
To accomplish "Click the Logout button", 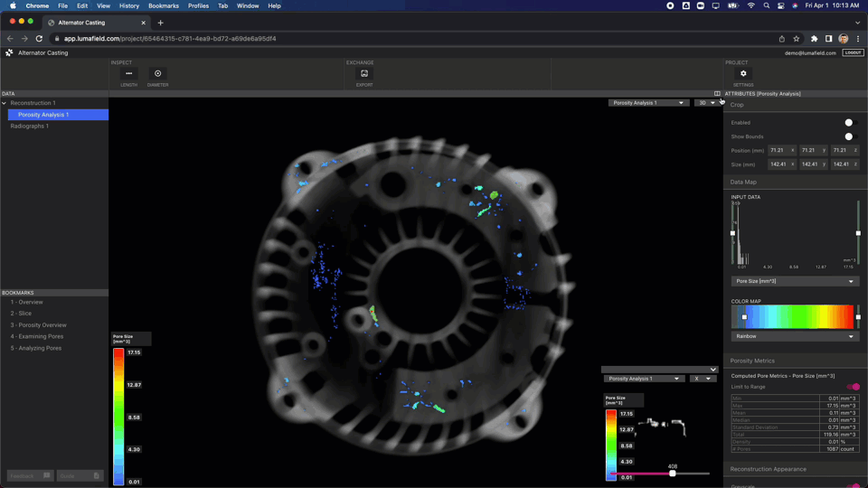I will pyautogui.click(x=853, y=52).
